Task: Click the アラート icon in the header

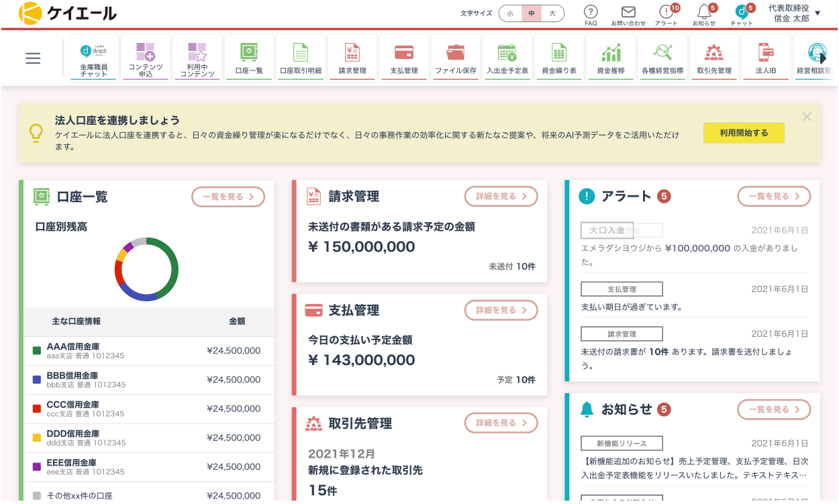Action: point(666,12)
